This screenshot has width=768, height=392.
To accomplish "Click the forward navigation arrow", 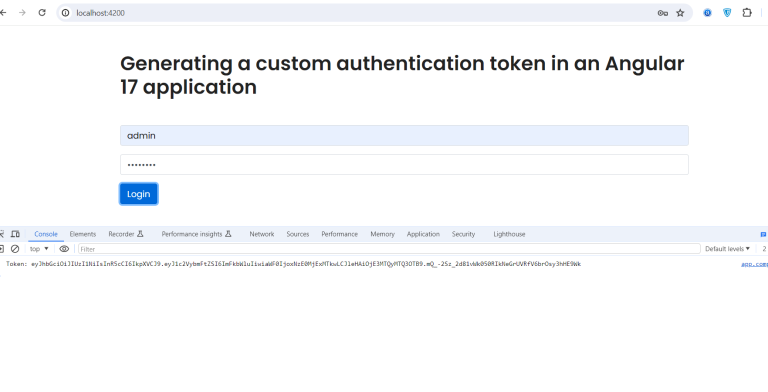I will (22, 13).
